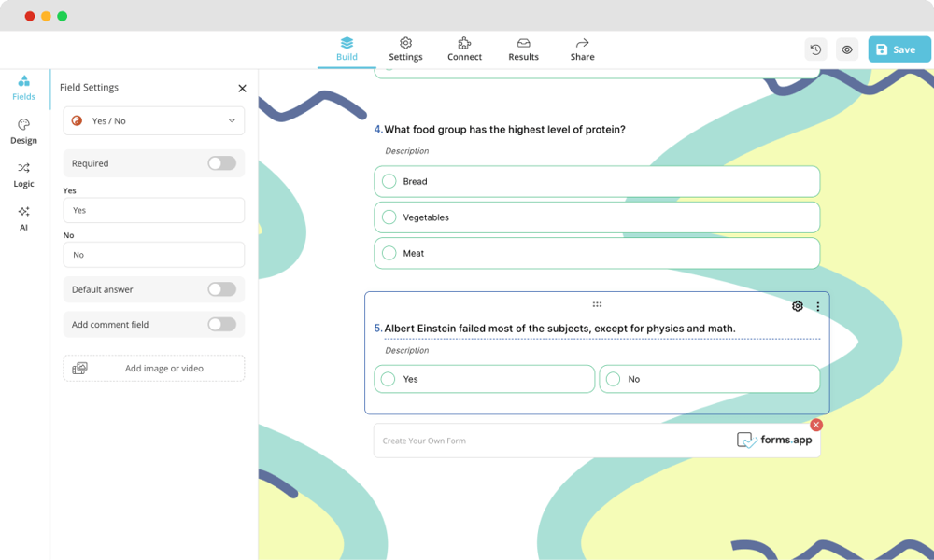Grab the drag handle on question 5
Image resolution: width=934 pixels, height=560 pixels.
[x=597, y=304]
